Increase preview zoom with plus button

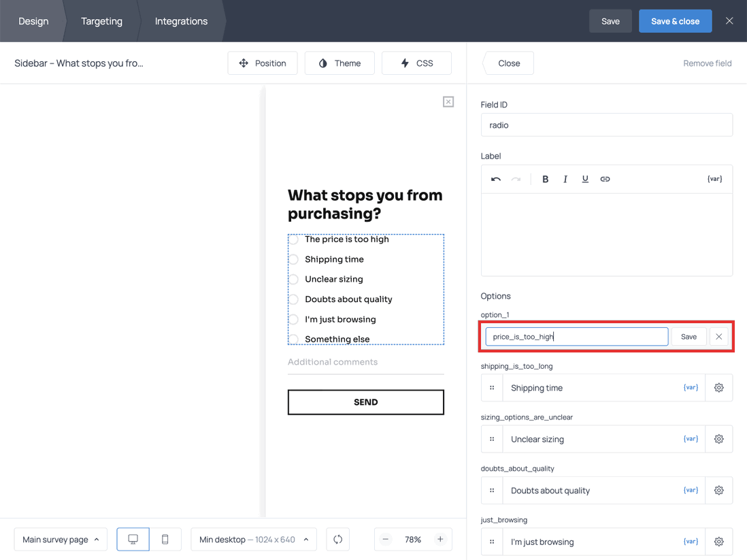coord(440,540)
